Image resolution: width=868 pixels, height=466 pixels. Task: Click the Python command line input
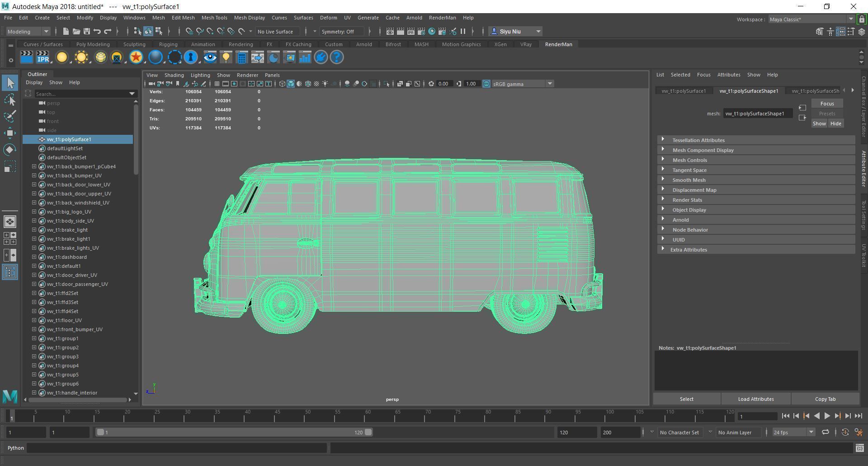pyautogui.click(x=177, y=448)
